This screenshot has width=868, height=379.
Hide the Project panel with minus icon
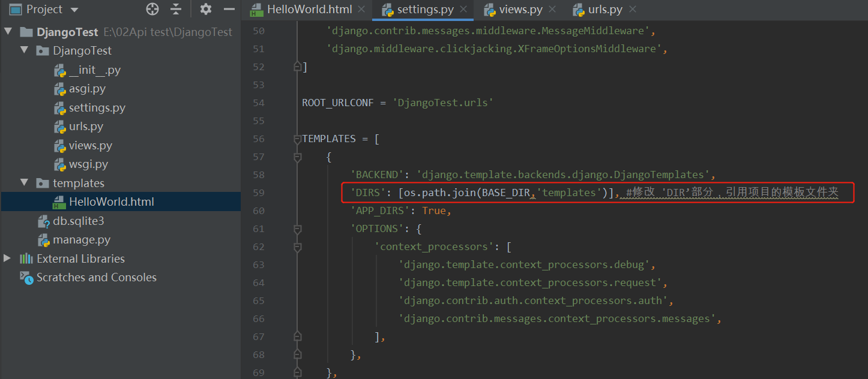click(x=229, y=9)
